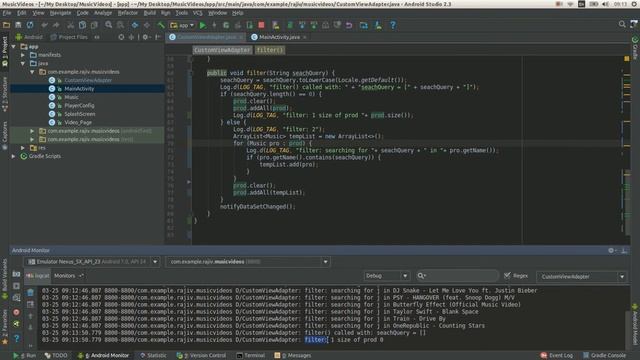Click the CustomViewAdapter breadcrumb
Screen dimensions: 640x360
(222, 50)
